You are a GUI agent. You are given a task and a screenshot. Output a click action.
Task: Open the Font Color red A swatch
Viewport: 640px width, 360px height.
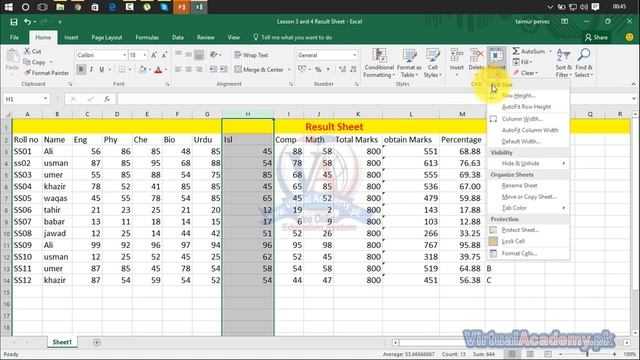158,70
